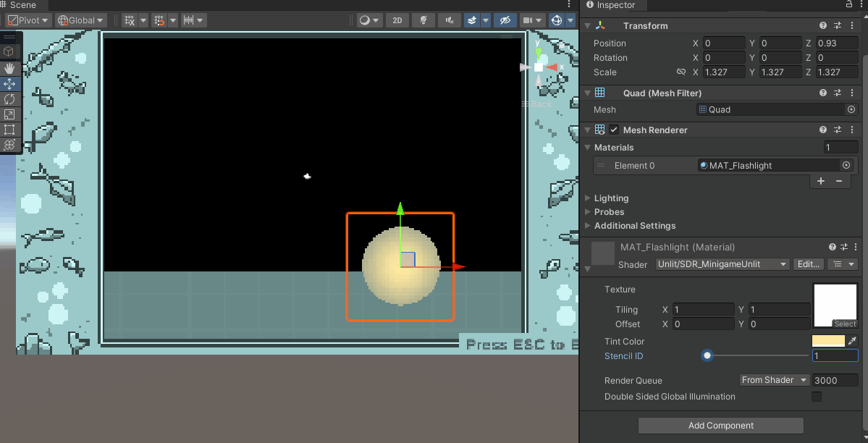Viewport: 868px width, 443px height.
Task: Toggle 2D view mode
Action: pyautogui.click(x=397, y=20)
